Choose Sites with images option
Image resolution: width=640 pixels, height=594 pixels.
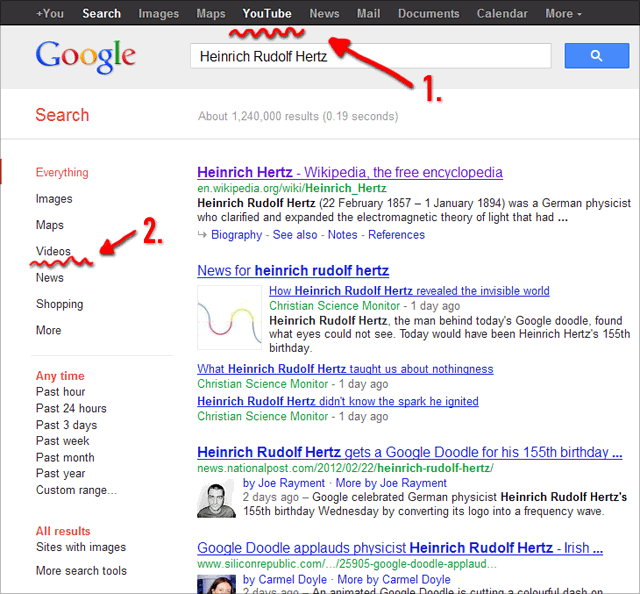[x=81, y=547]
